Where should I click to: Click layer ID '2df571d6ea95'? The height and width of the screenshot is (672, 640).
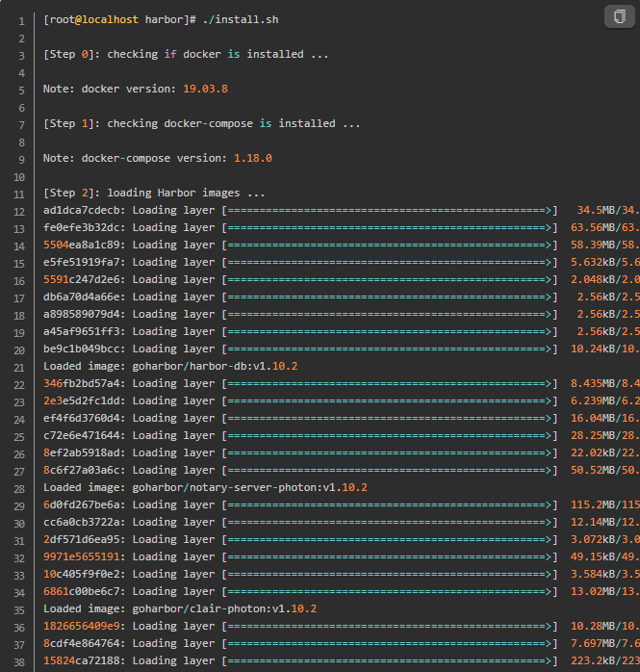click(x=82, y=539)
